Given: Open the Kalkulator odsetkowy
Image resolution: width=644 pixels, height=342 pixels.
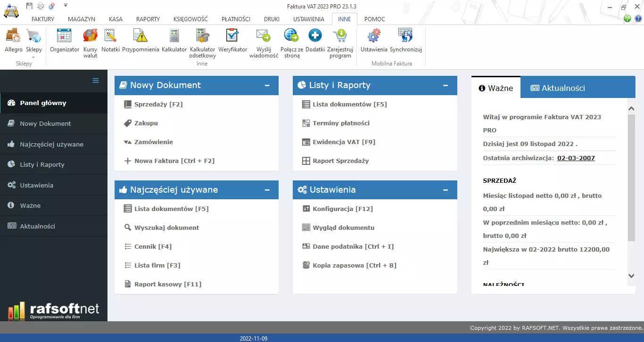Looking at the screenshot, I should click(202, 42).
